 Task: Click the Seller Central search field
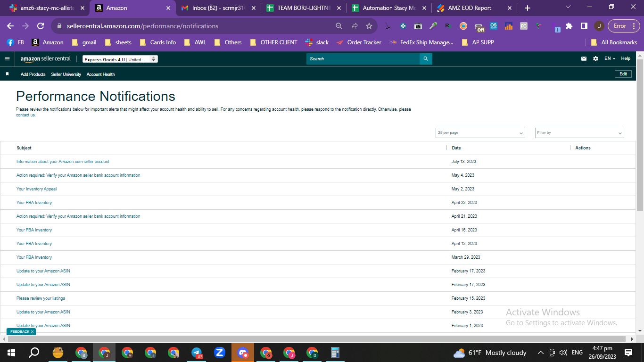point(363,59)
